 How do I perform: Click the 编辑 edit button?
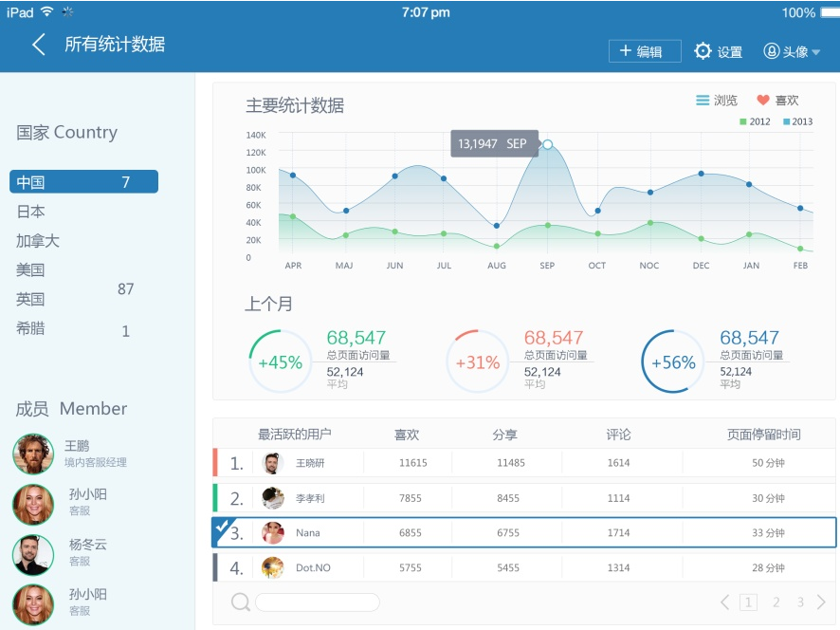point(645,50)
